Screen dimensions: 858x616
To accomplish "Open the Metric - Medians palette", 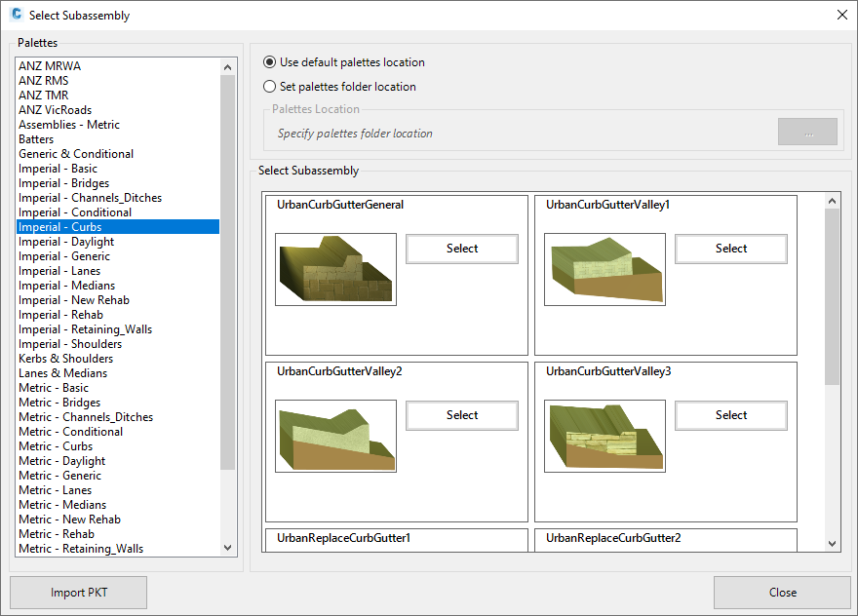I will tap(118, 506).
